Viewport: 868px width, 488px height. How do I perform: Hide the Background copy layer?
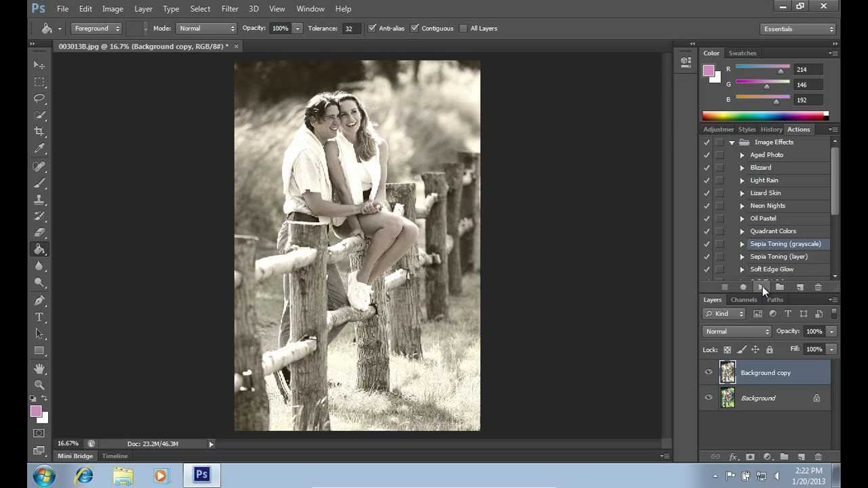point(709,372)
